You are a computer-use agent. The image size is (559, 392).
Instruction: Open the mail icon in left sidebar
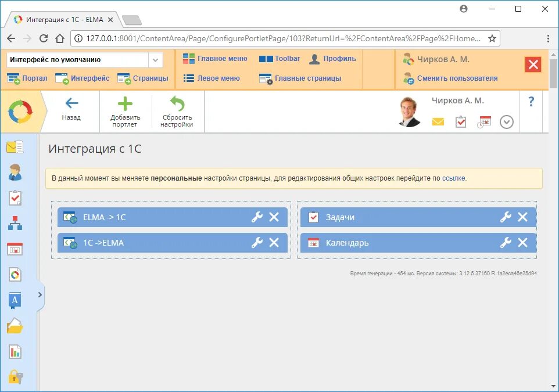click(15, 147)
